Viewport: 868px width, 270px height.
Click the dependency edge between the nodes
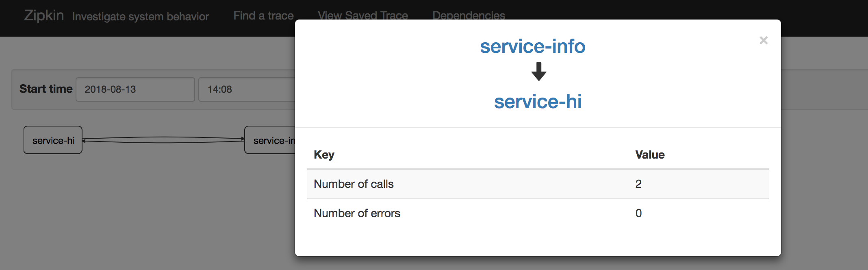pyautogui.click(x=163, y=140)
